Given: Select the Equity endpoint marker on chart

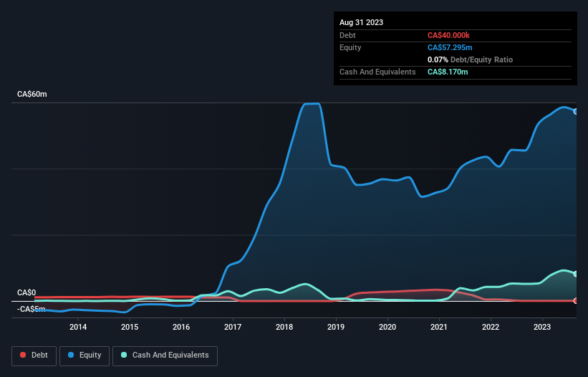Looking at the screenshot, I should (576, 111).
